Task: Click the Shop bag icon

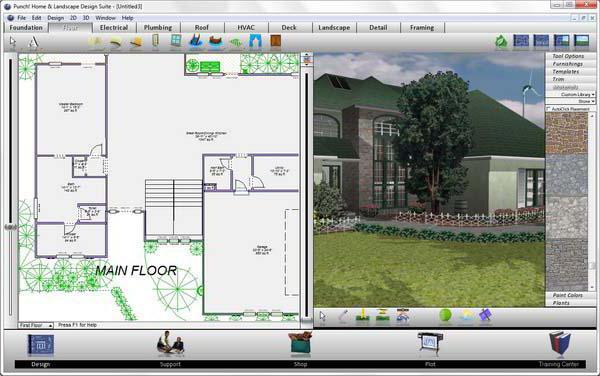Action: [300, 343]
